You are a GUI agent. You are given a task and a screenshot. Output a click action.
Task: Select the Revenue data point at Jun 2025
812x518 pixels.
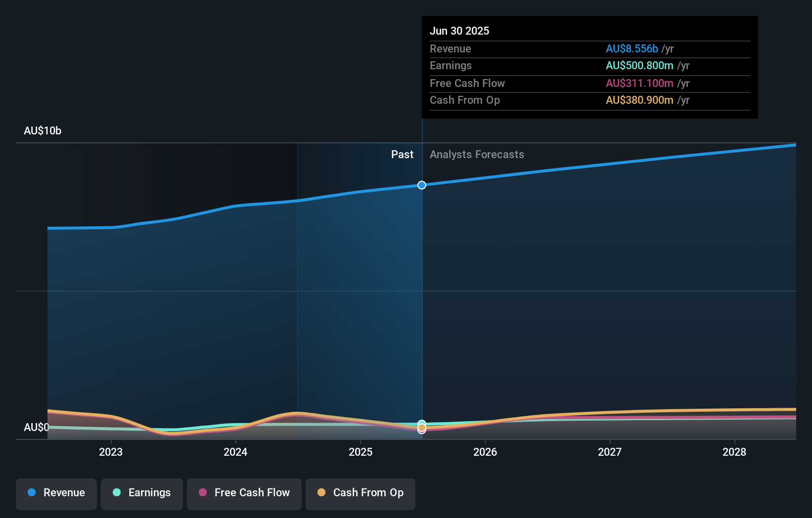422,185
